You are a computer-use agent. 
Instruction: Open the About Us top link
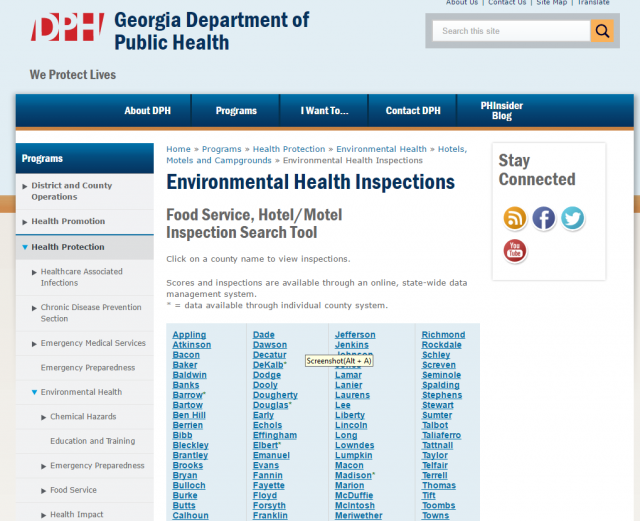pyautogui.click(x=462, y=2)
